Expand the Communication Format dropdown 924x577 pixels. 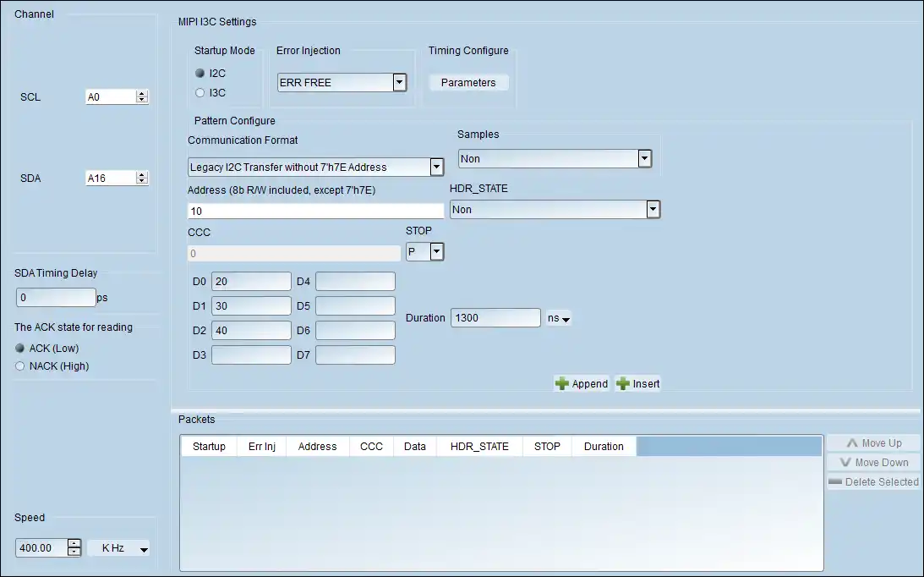[436, 167]
